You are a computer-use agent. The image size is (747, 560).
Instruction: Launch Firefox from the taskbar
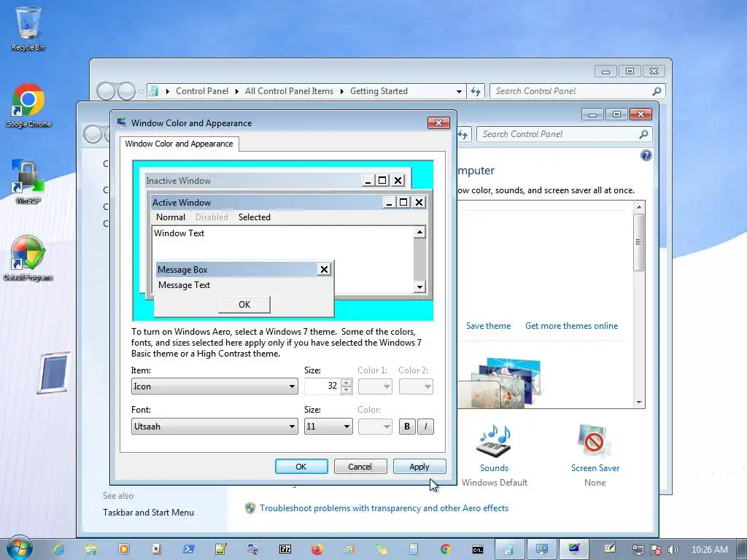[x=317, y=550]
